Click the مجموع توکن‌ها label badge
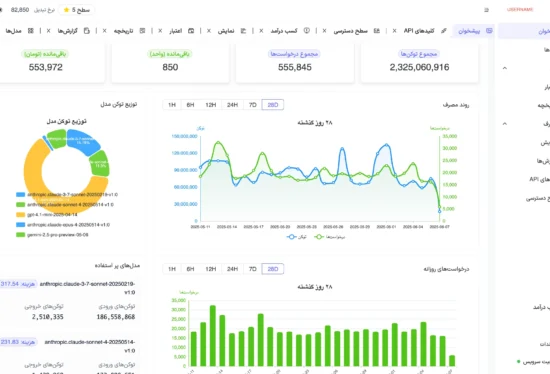 point(419,54)
